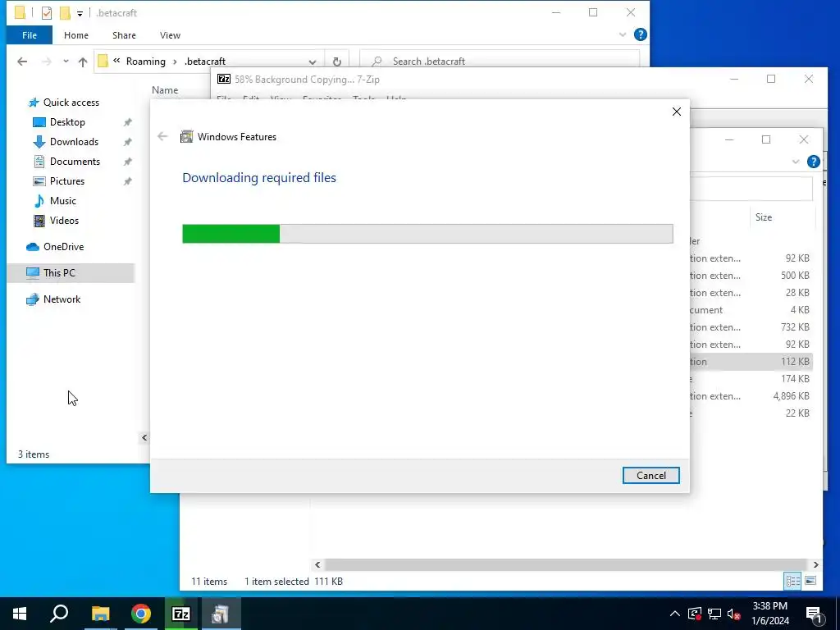The width and height of the screenshot is (840, 630).
Task: Select the 732 KB file row
Action: (x=751, y=327)
